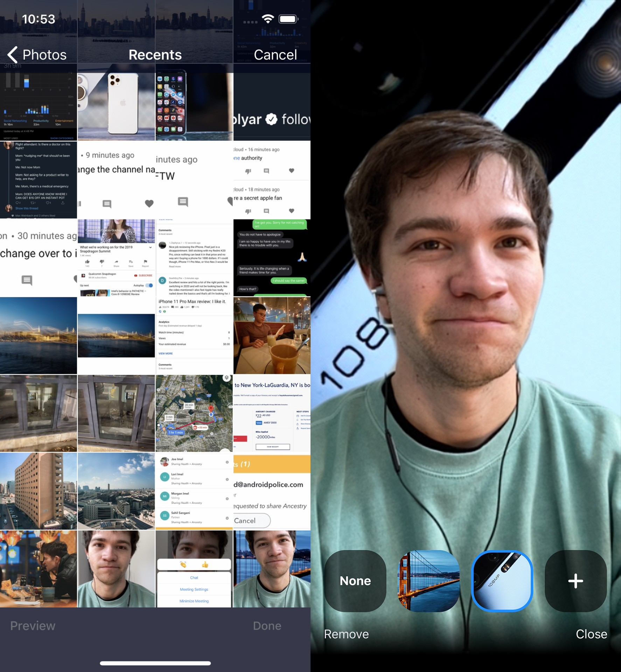
Task: Pick photographer with camera photo
Action: 39,569
